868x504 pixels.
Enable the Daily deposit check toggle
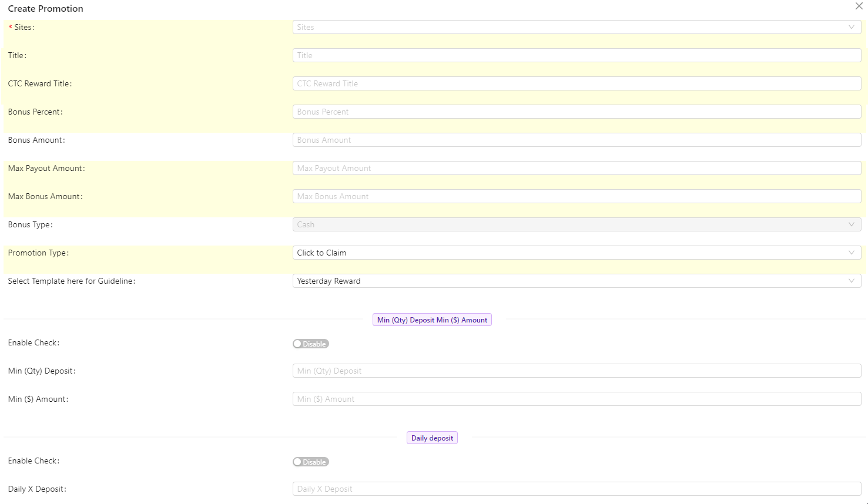point(310,462)
